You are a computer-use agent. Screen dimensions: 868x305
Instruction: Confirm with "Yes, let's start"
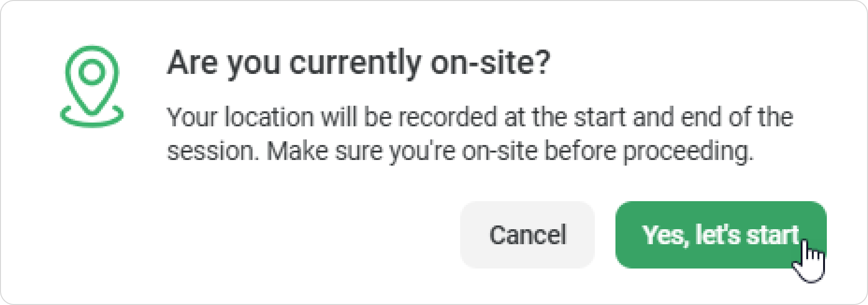(x=721, y=235)
